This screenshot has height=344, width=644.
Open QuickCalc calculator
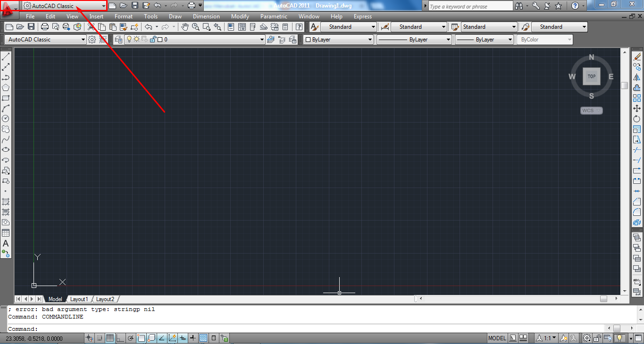[285, 27]
